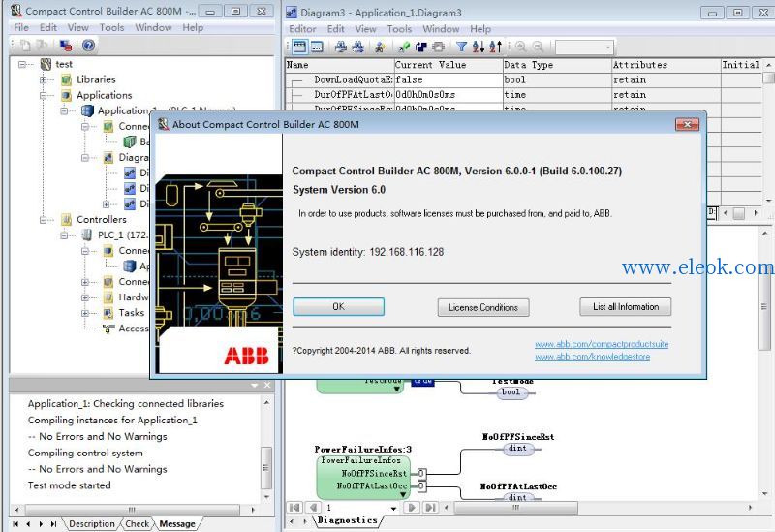Viewport: 775px width, 532px height.
Task: Click the License Conditions button
Action: click(482, 307)
